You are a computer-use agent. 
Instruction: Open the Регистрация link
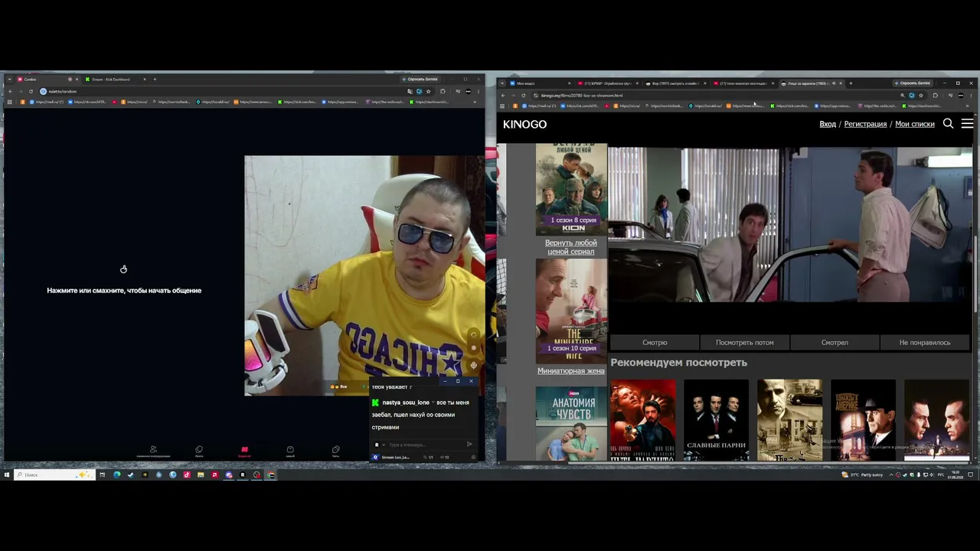point(865,124)
